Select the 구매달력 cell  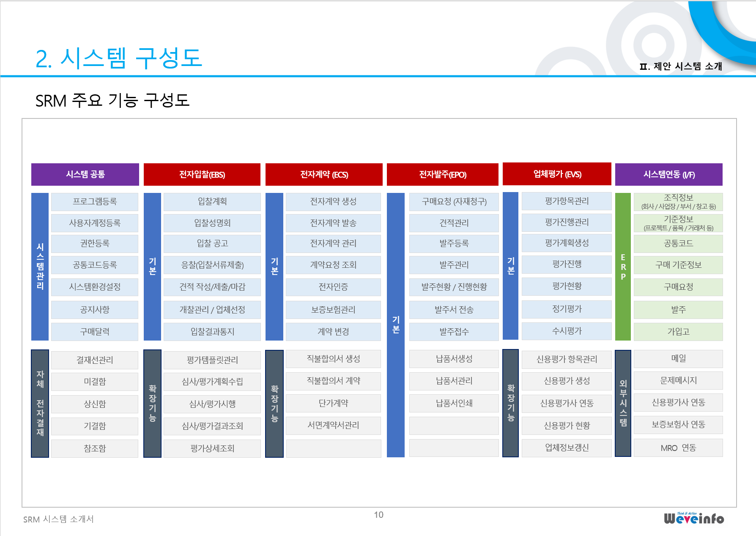tap(95, 332)
